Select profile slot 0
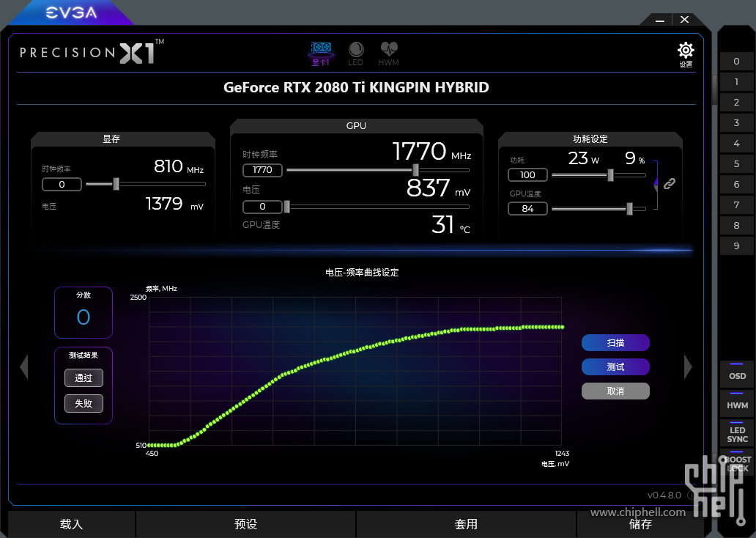Viewport: 756px width, 538px height. 736,62
